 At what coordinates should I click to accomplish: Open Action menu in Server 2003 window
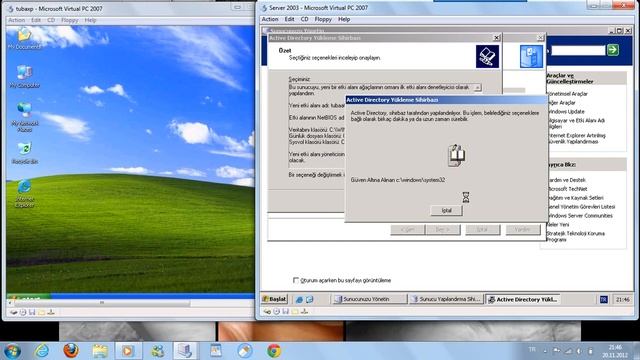point(270,19)
